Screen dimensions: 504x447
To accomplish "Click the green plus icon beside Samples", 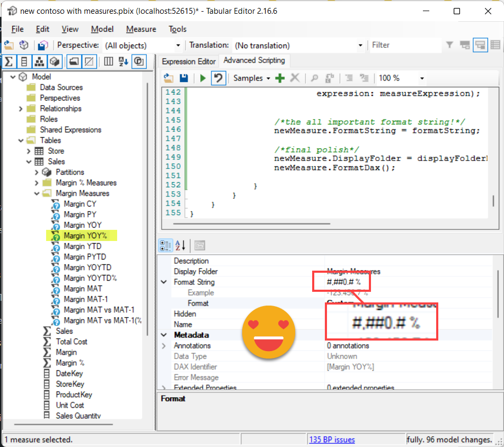I will click(x=280, y=78).
